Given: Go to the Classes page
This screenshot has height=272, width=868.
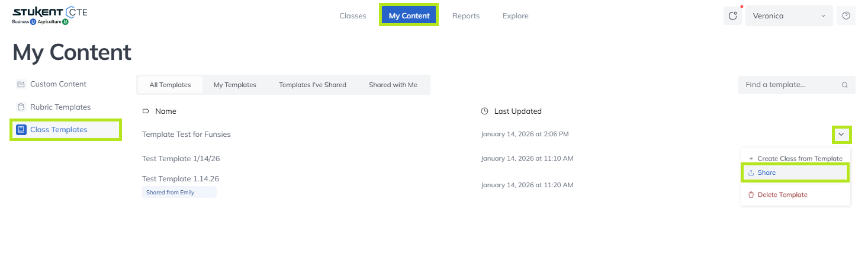Looking at the screenshot, I should 352,16.
